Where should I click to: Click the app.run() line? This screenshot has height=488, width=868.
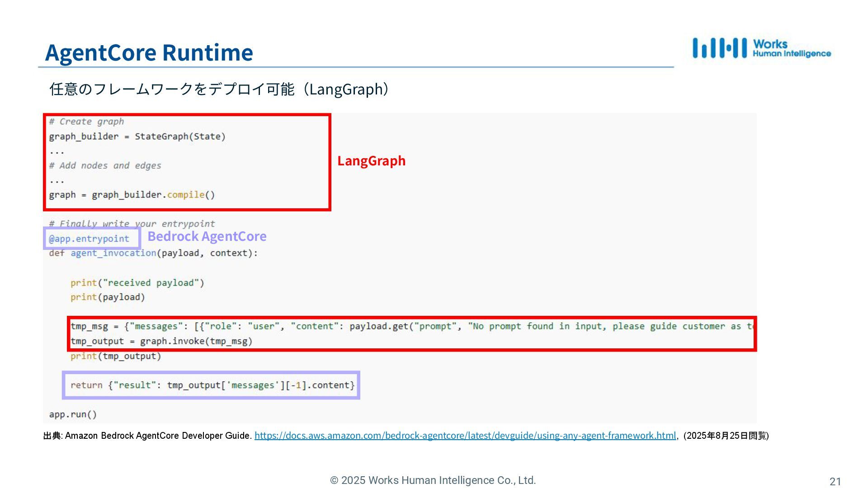click(73, 414)
